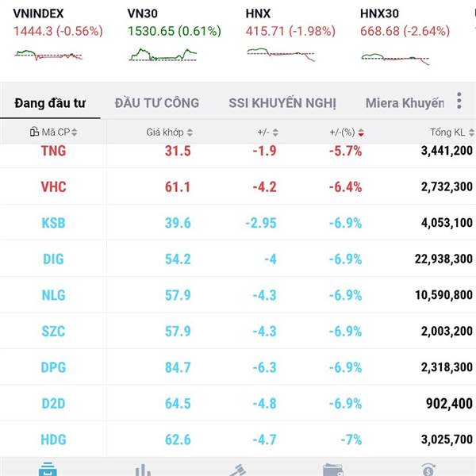Tap the money transfer icon at bottom right
The width and height of the screenshot is (476, 476).
click(428, 469)
